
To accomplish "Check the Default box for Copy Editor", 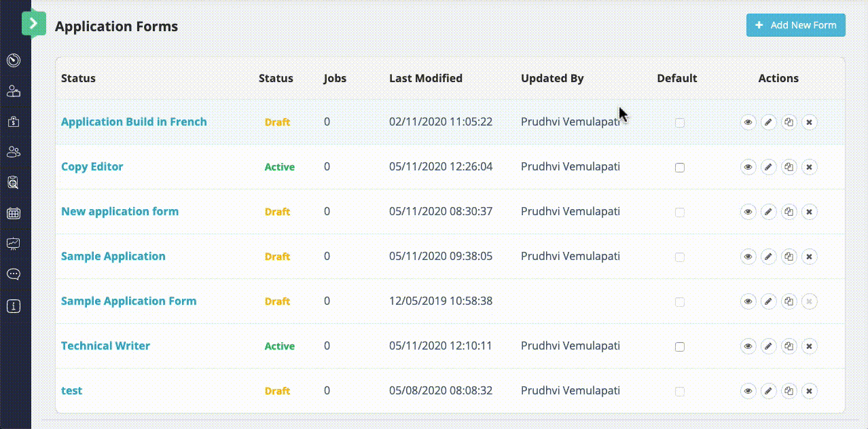I will click(x=680, y=168).
